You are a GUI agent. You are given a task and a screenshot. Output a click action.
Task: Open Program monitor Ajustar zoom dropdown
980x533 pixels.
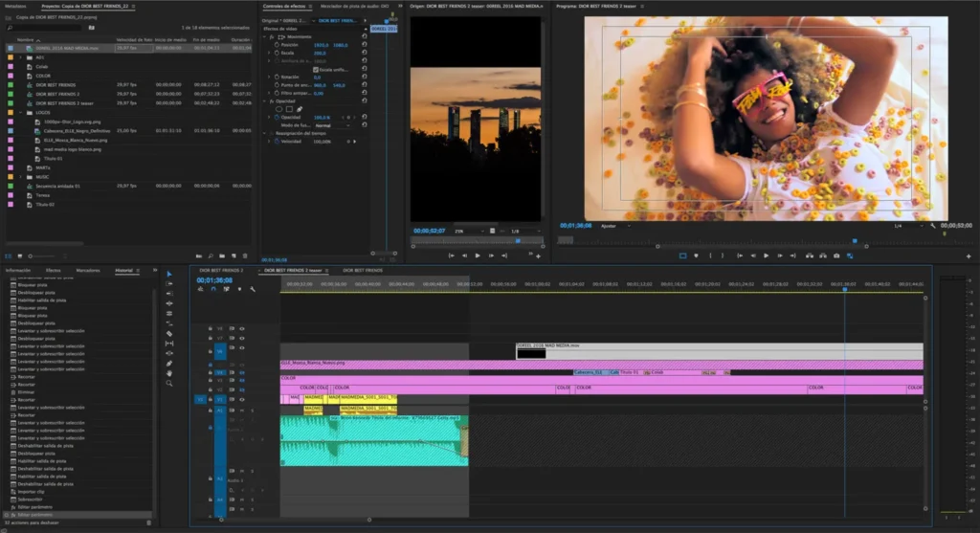tap(614, 226)
